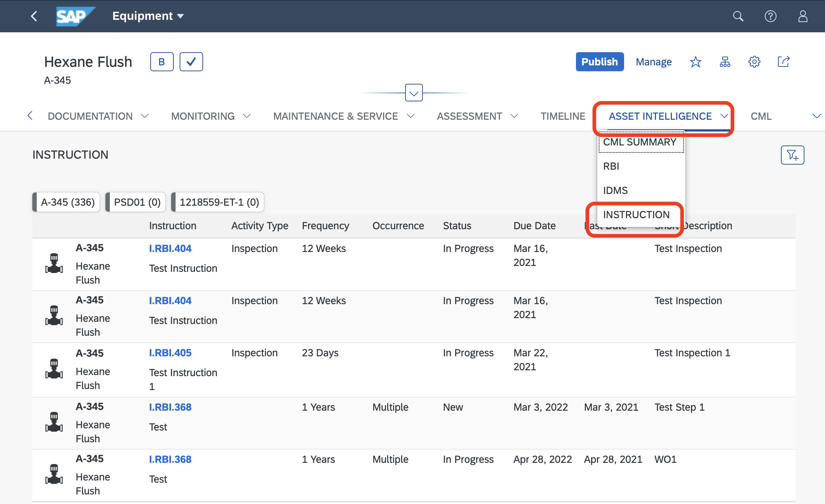Select Instruction from the dropdown menu
825x504 pixels.
click(641, 215)
